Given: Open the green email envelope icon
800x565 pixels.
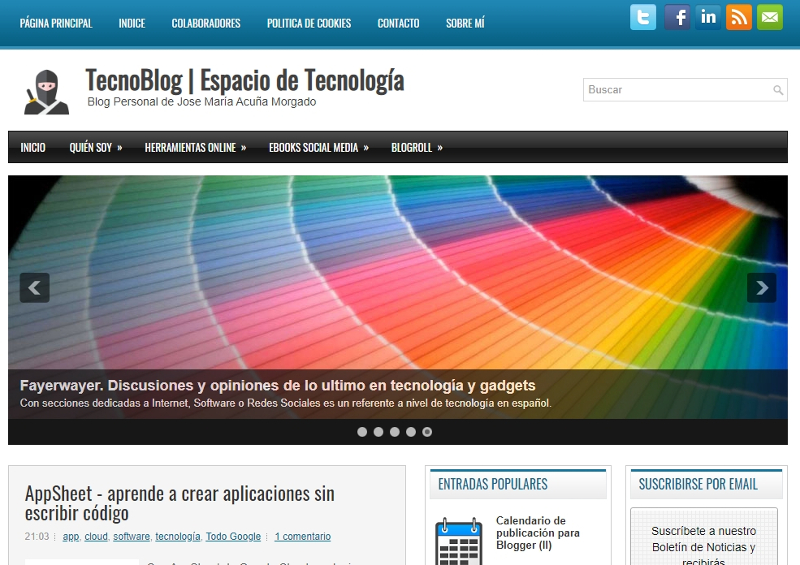Looking at the screenshot, I should 770,17.
